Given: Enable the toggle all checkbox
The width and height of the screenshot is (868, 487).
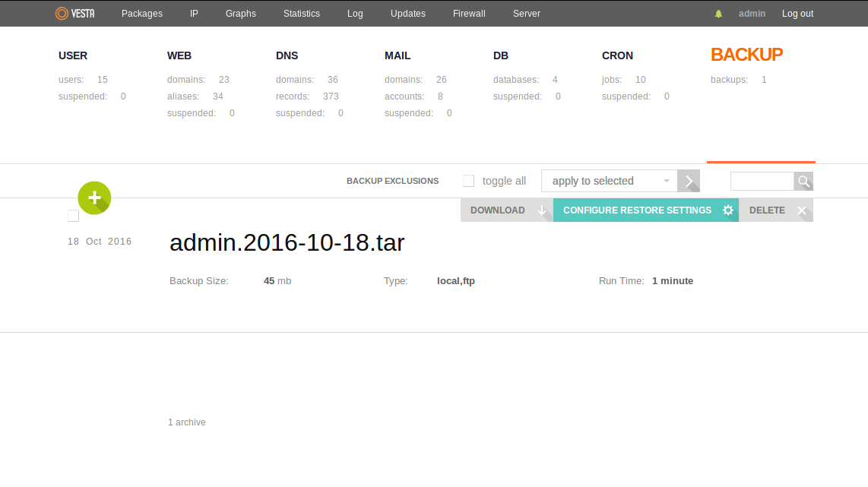Looking at the screenshot, I should point(469,181).
